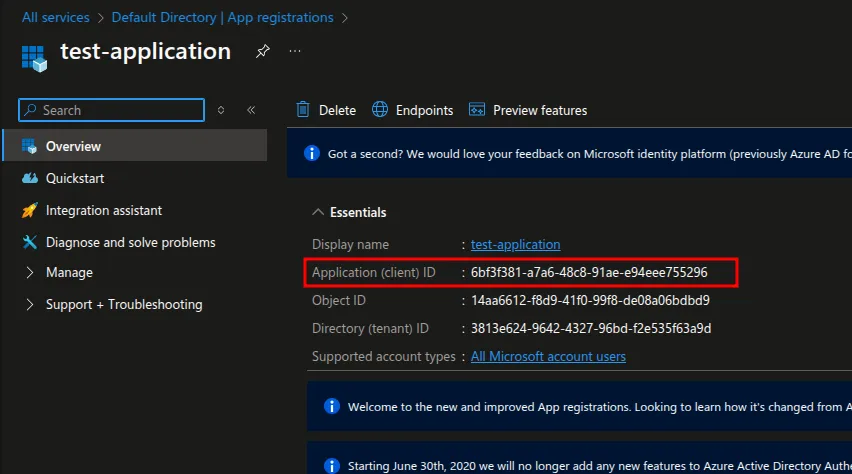The image size is (852, 474).
Task: Click the Directory (tenant) ID label
Action: [x=370, y=328]
